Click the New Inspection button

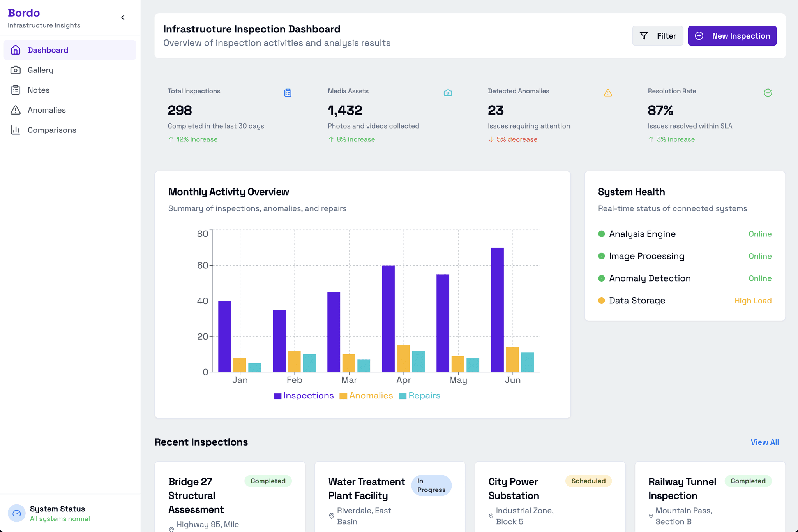(x=732, y=36)
